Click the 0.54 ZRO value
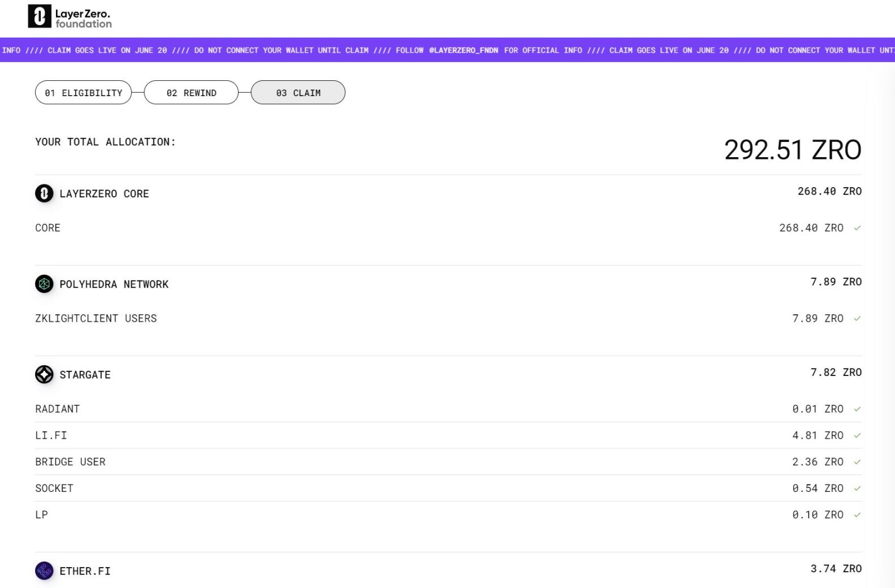The image size is (895, 588). 818,488
